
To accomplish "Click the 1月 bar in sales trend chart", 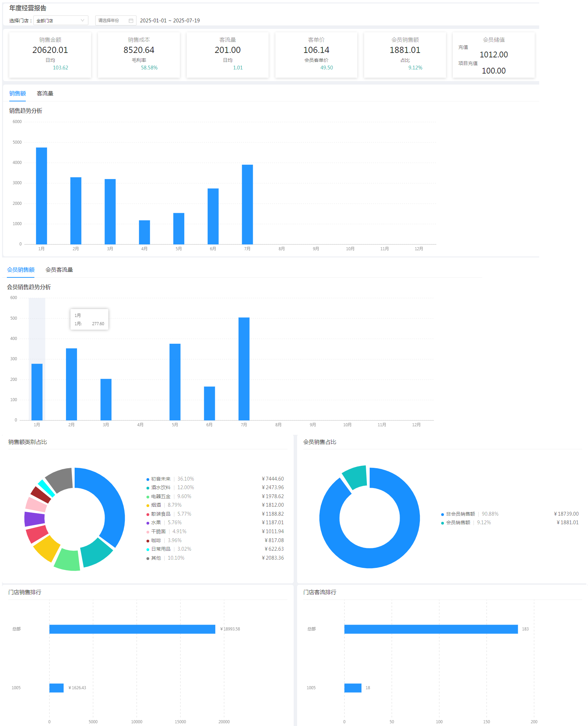I will (42, 196).
